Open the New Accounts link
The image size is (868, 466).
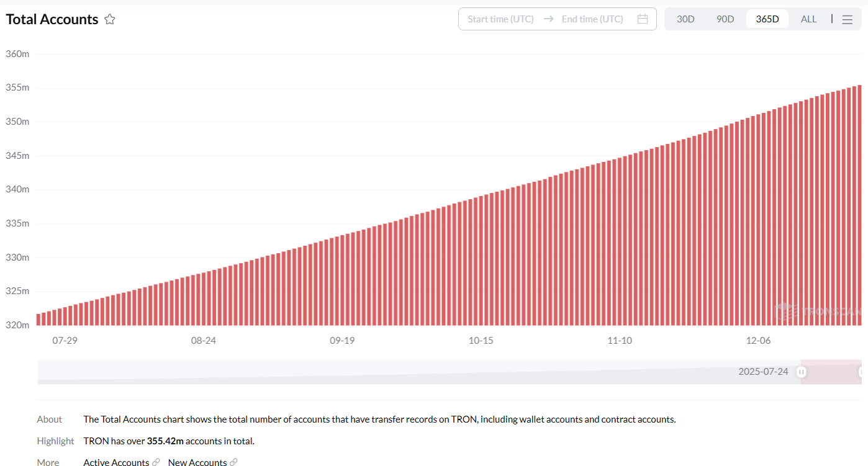pos(197,462)
